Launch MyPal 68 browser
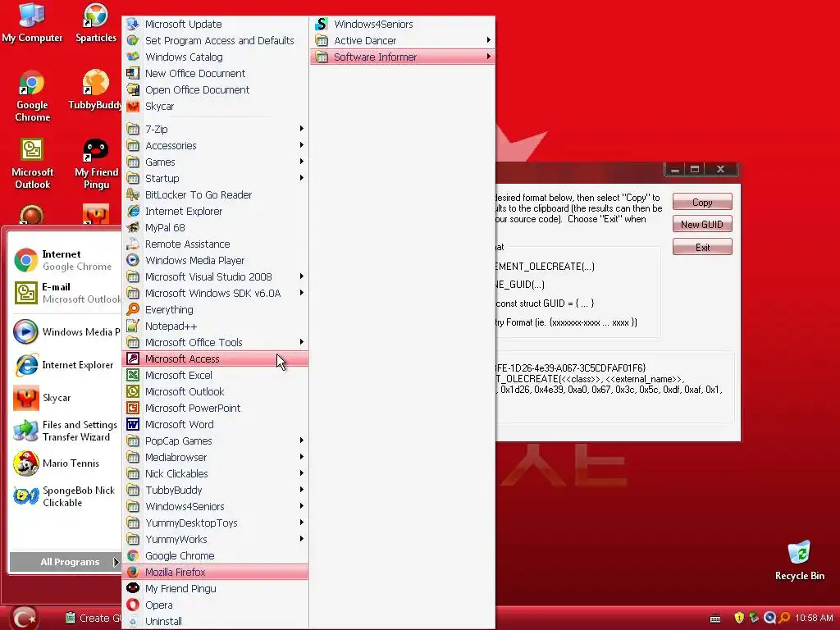840x630 pixels. (216, 228)
